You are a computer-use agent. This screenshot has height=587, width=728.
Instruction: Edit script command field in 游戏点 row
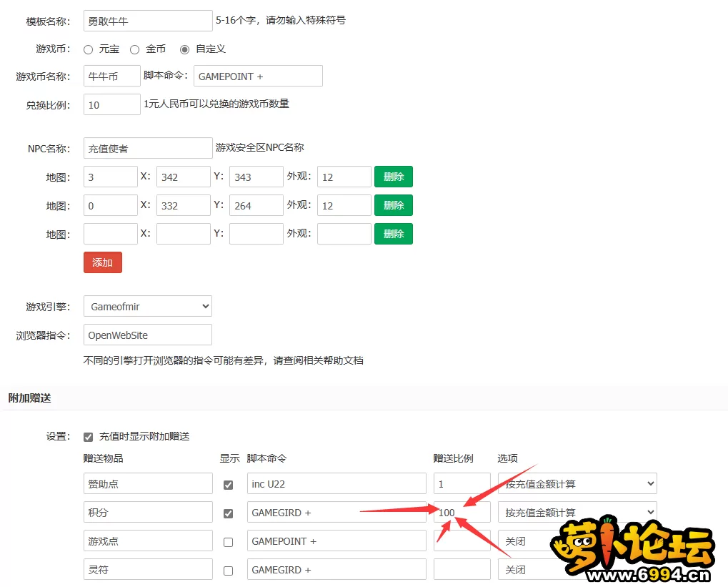336,541
